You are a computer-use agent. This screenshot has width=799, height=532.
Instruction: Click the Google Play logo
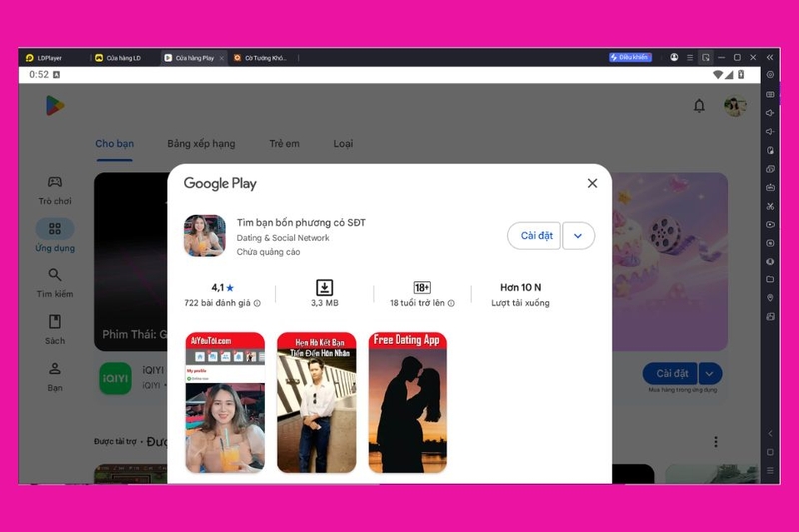click(x=55, y=106)
